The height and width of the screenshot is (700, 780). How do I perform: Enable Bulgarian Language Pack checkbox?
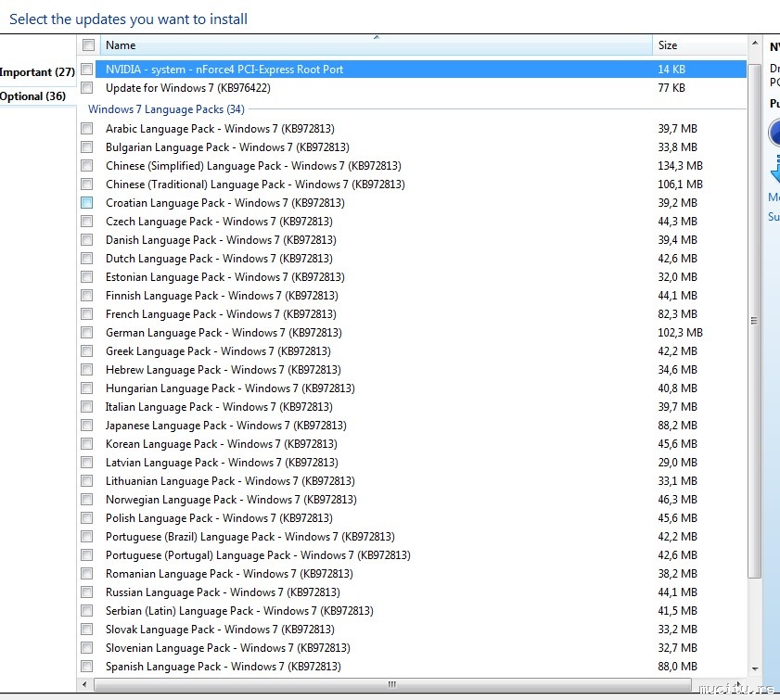pyautogui.click(x=87, y=147)
